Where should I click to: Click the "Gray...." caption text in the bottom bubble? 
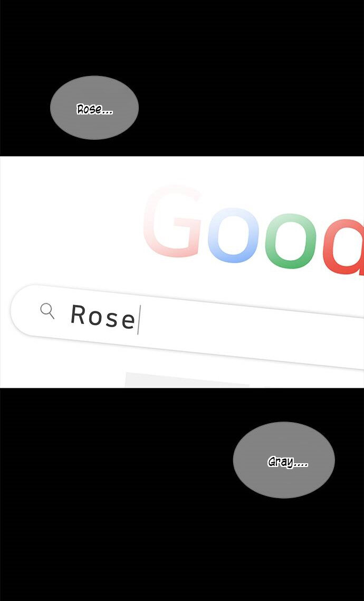point(288,462)
